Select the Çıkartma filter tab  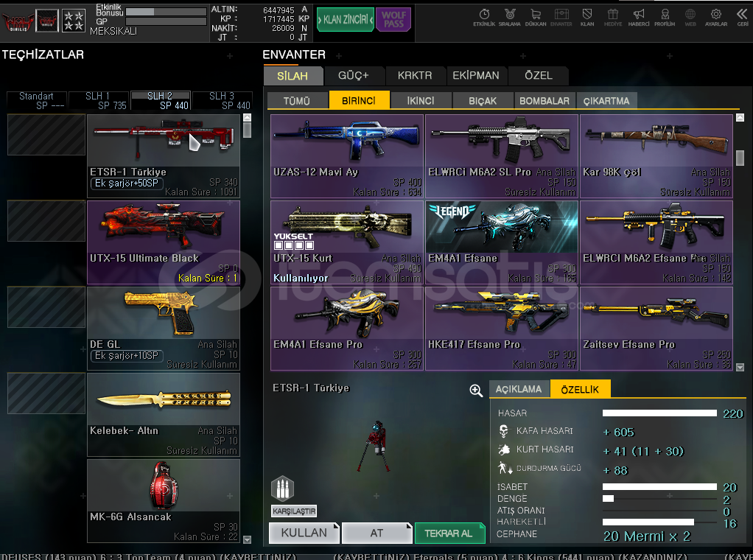606,101
